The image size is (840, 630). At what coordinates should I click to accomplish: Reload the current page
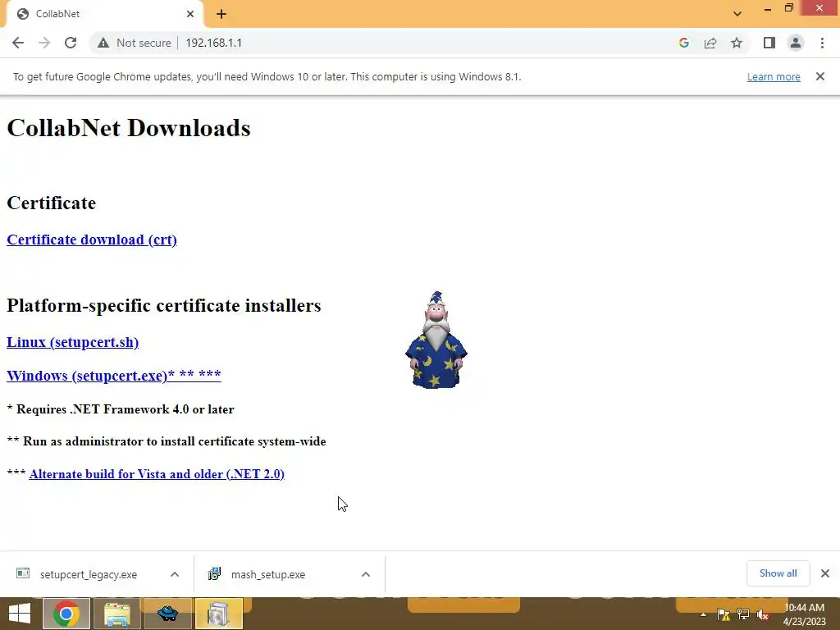(x=71, y=43)
